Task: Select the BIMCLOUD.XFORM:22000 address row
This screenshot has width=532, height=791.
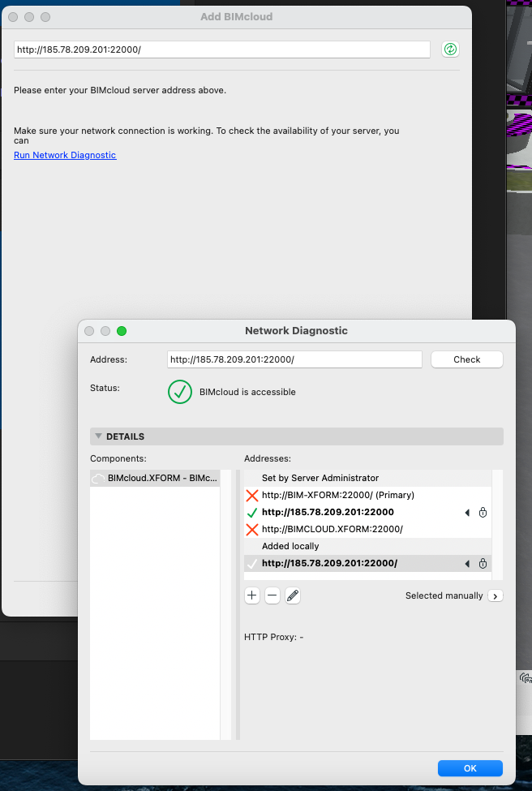Action: pos(332,530)
